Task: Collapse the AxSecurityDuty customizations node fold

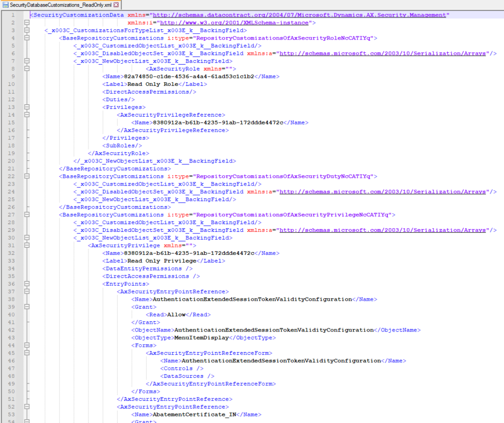Action: click(x=27, y=176)
